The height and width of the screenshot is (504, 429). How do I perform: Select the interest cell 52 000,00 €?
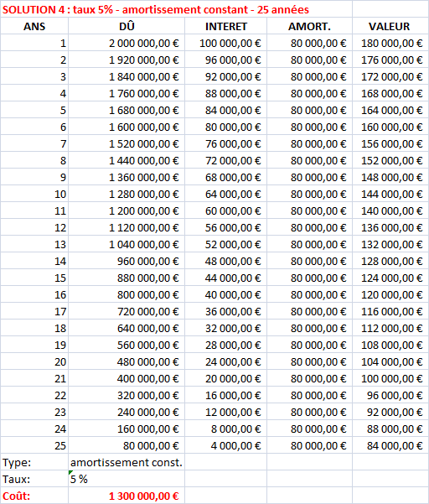click(225, 244)
